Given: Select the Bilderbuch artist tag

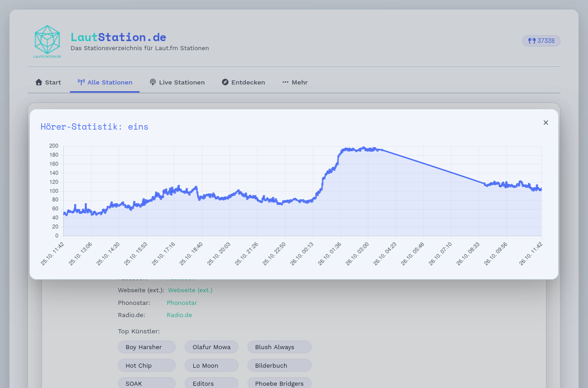Looking at the screenshot, I should click(x=280, y=365).
